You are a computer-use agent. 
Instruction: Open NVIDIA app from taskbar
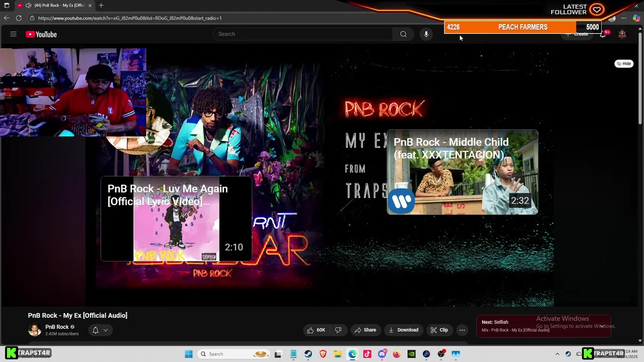click(x=412, y=354)
